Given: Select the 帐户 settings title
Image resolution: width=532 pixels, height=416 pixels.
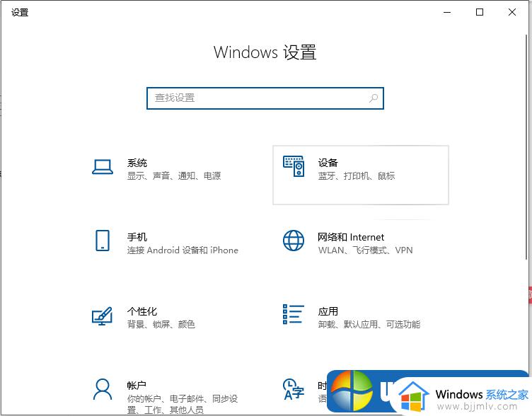Looking at the screenshot, I should [137, 386].
